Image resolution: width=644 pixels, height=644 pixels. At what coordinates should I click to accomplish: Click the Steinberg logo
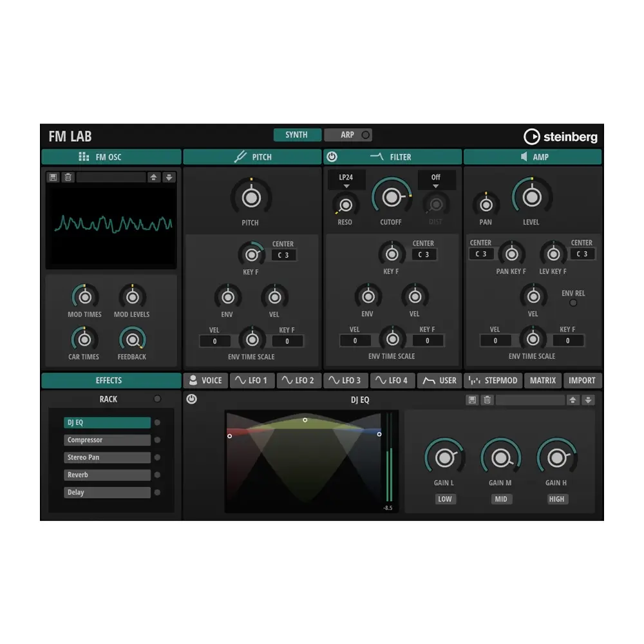[560, 137]
